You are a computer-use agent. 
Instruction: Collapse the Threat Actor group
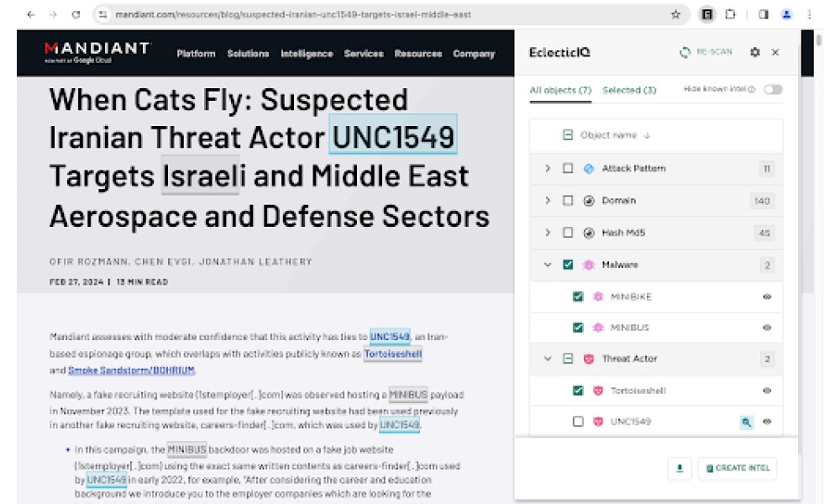(x=548, y=359)
